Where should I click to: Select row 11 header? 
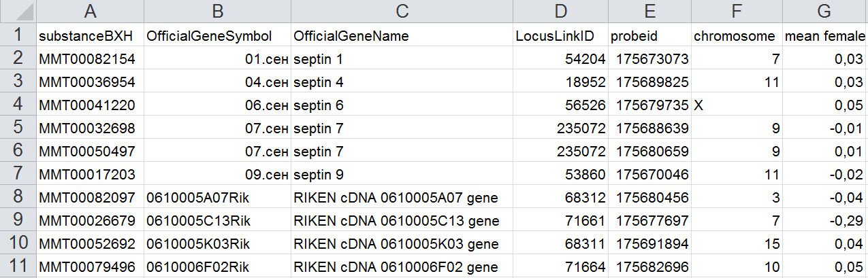tap(18, 266)
